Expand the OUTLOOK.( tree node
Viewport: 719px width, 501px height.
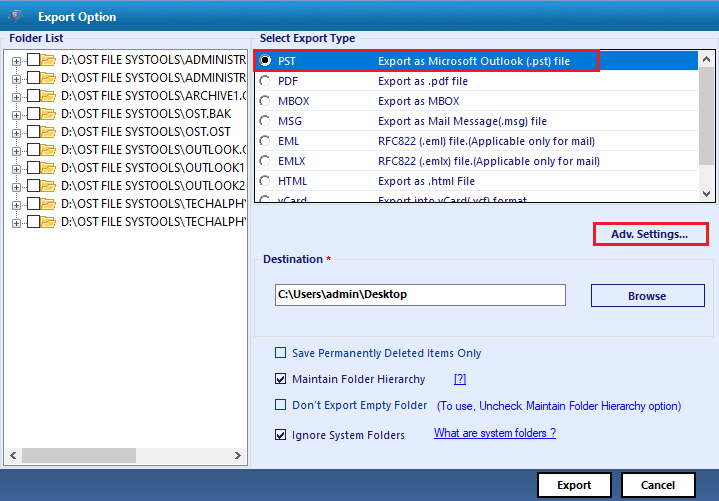[17, 151]
